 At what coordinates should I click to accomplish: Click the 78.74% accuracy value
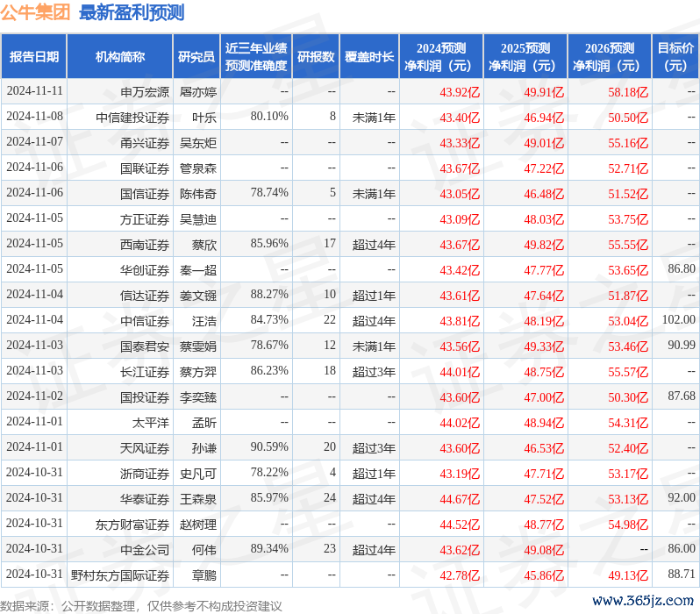click(269, 193)
